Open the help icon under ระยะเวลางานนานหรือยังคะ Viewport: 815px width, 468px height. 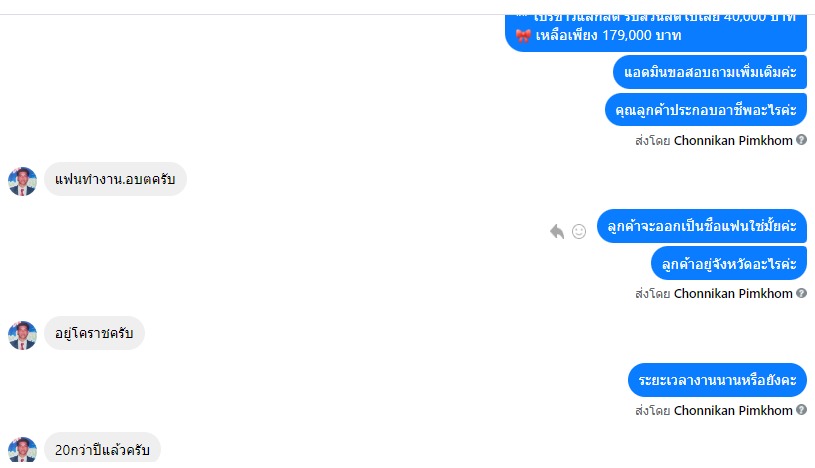(x=801, y=410)
